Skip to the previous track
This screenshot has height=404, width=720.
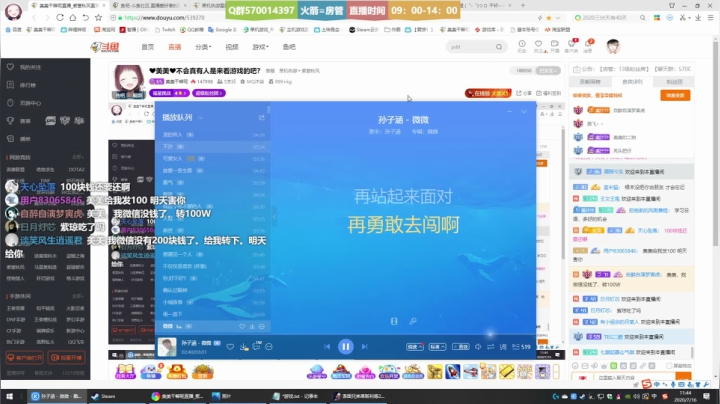pos(327,347)
